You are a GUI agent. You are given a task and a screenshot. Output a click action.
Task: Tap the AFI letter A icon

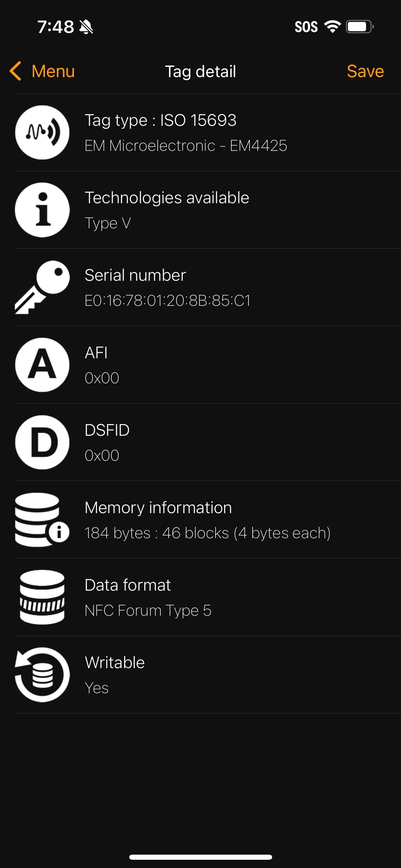tap(42, 365)
